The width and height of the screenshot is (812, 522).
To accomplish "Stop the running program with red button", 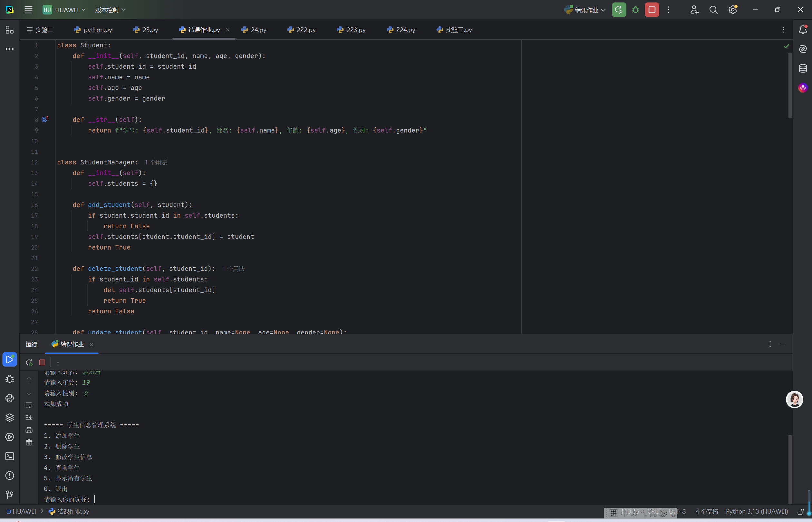I will coord(652,10).
